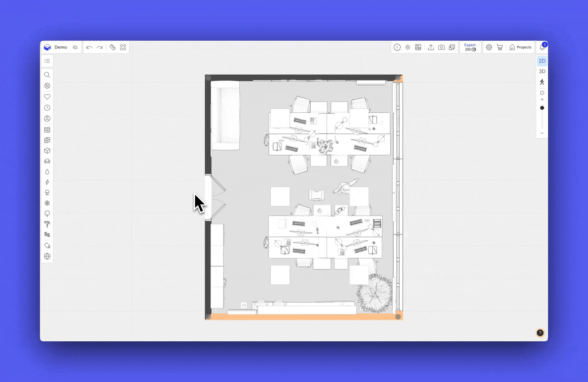The image size is (588, 382).
Task: Open favorites heart icon
Action: (x=47, y=97)
